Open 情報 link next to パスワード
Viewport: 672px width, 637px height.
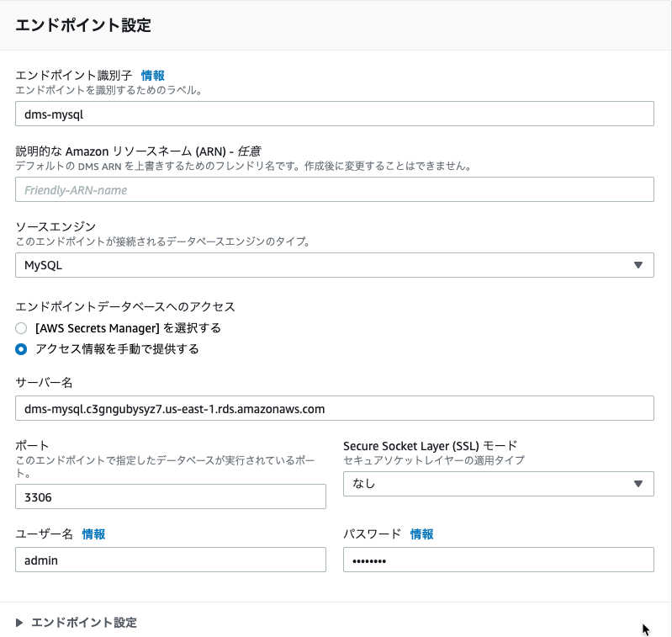(421, 534)
